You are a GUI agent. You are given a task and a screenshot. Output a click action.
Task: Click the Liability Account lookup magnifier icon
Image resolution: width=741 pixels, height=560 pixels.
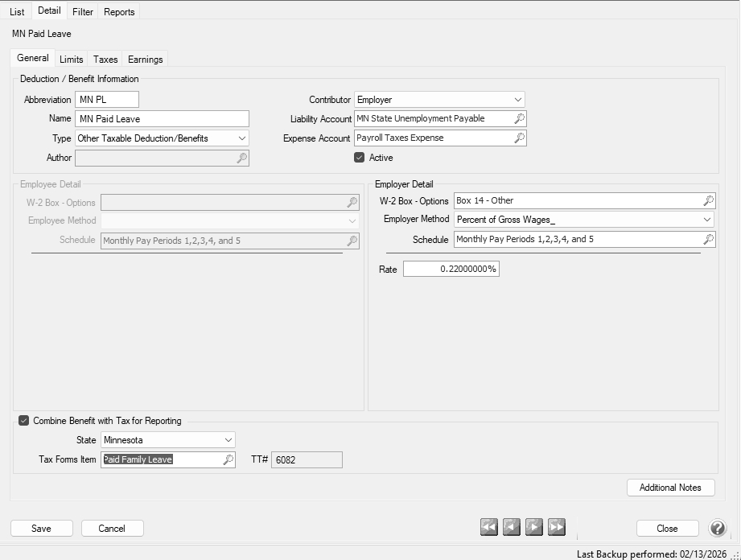(519, 119)
